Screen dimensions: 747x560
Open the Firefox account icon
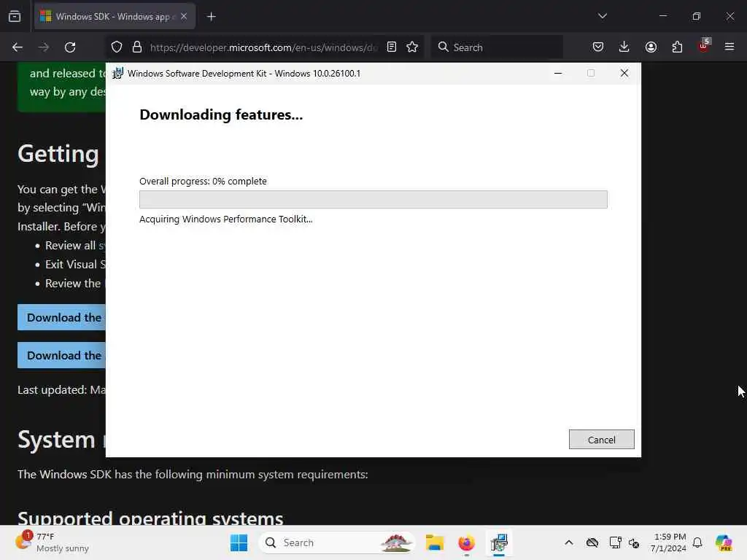[651, 47]
